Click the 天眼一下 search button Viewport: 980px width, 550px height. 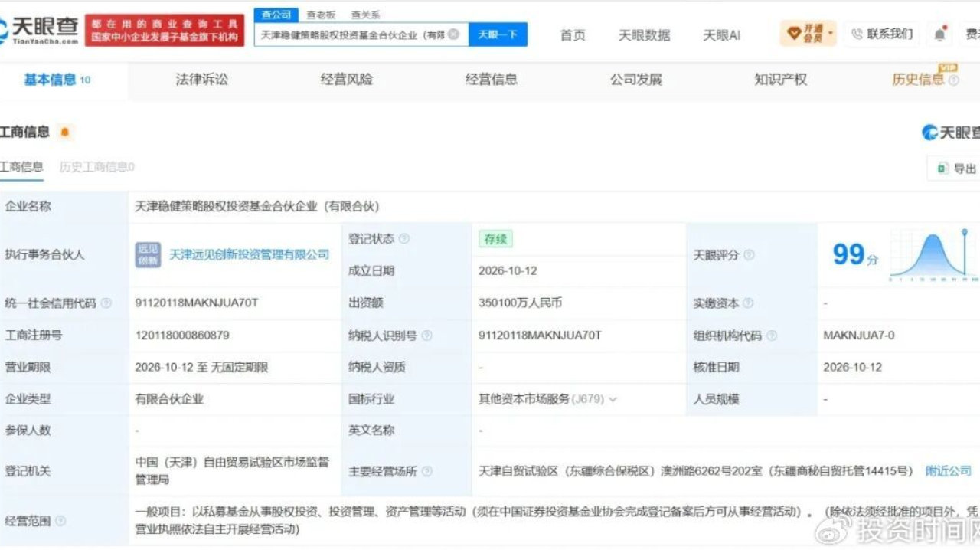tap(498, 34)
